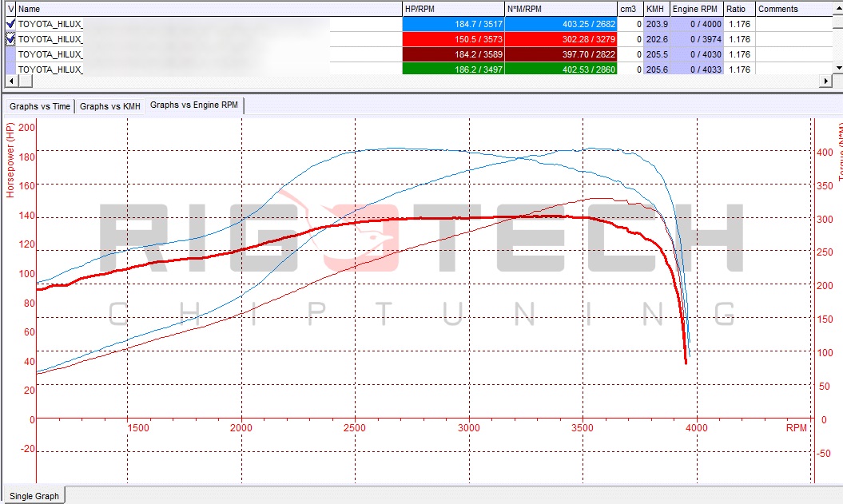Click the cm3 value in the 205.5 KMH row
The width and height of the screenshot is (843, 504).
tap(630, 54)
